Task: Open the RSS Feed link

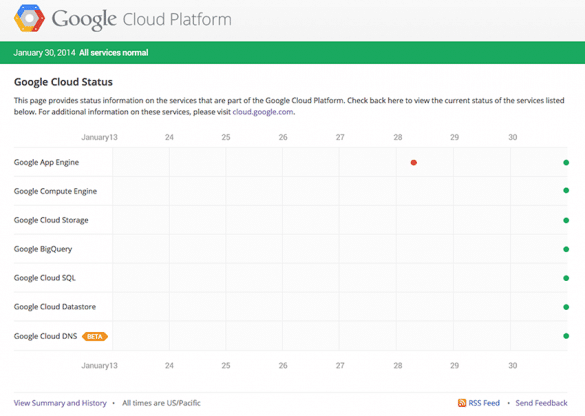Action: coord(484,403)
